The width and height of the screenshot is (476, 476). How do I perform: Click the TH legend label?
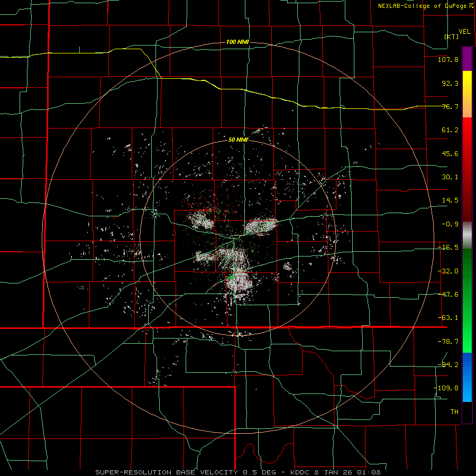454,411
